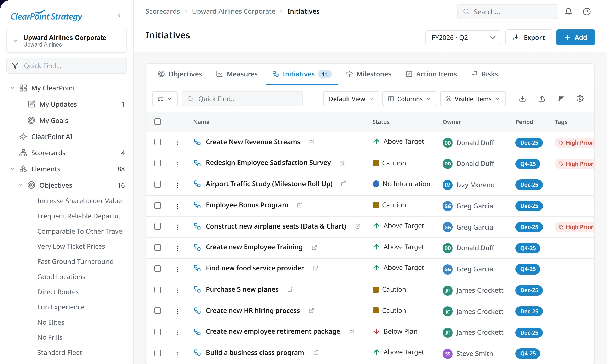The width and height of the screenshot is (607, 364).
Task: Click the download icon in table toolbar
Action: 522,99
